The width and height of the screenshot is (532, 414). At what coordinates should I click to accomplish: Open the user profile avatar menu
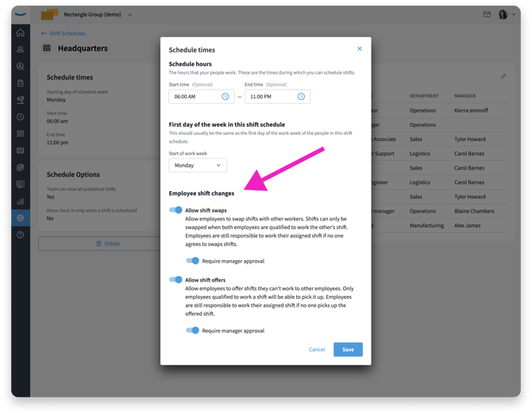tap(506, 15)
